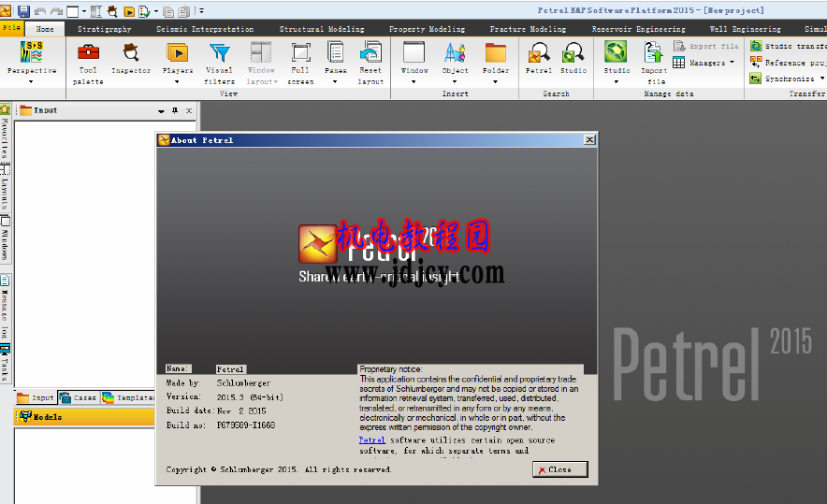Screen dimensions: 827x504
Task: Close About Petrel dialog with X
Action: (589, 139)
